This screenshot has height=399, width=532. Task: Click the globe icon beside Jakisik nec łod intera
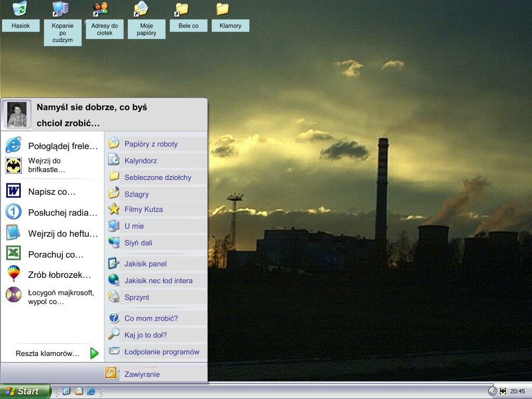114,280
